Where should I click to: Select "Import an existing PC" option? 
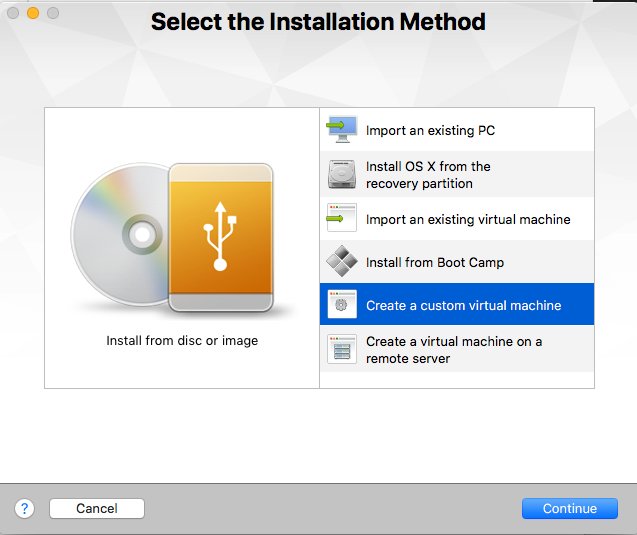coord(430,130)
